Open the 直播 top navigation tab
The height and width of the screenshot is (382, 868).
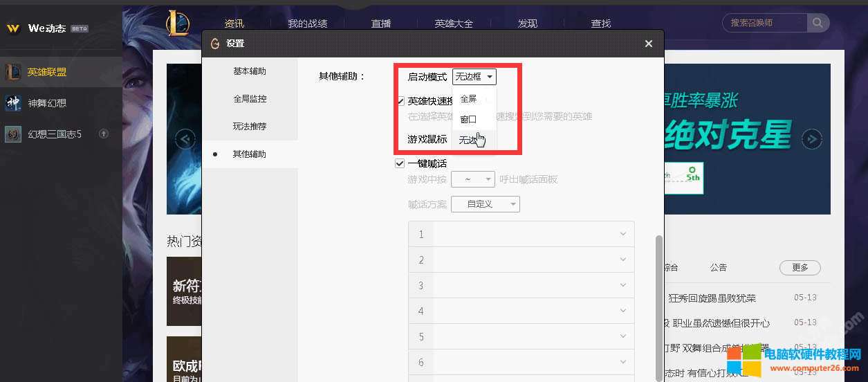(x=381, y=24)
